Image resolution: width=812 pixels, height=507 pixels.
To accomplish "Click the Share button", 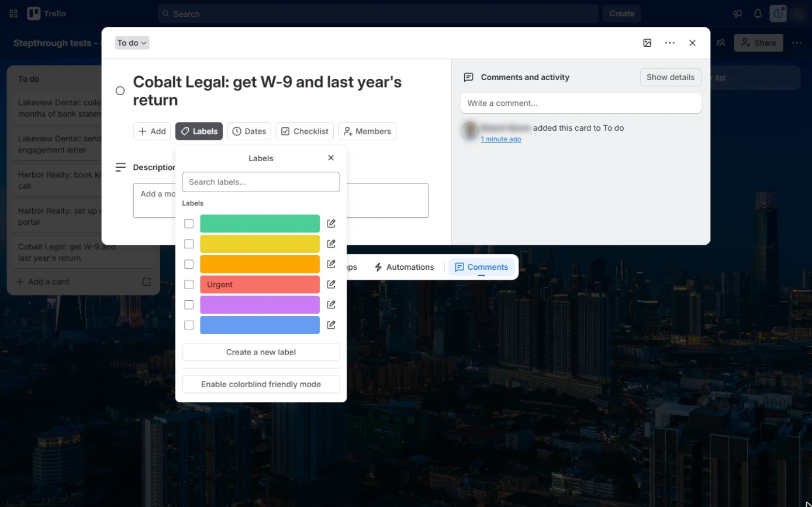I will pyautogui.click(x=759, y=43).
